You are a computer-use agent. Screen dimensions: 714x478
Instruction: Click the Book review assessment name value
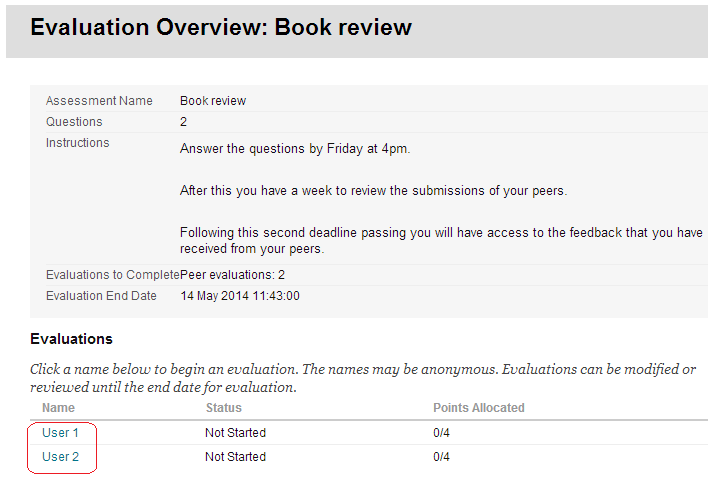(213, 101)
